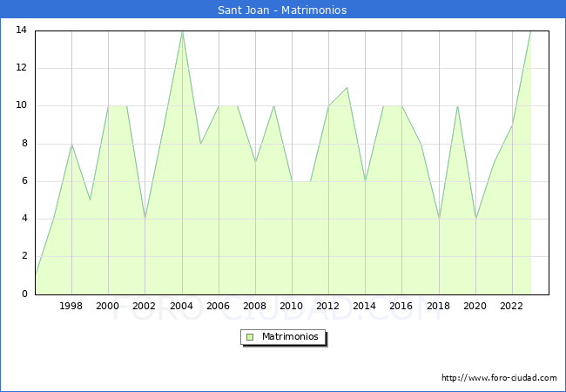Click the x-axis label 2002

point(144,306)
